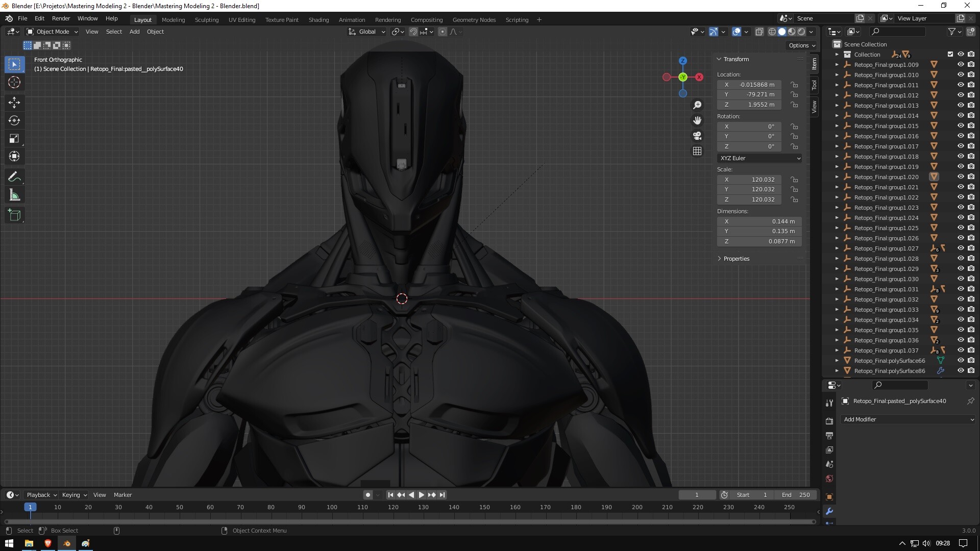Pick the Measure tool
Viewport: 980px width, 551px height.
tap(14, 194)
